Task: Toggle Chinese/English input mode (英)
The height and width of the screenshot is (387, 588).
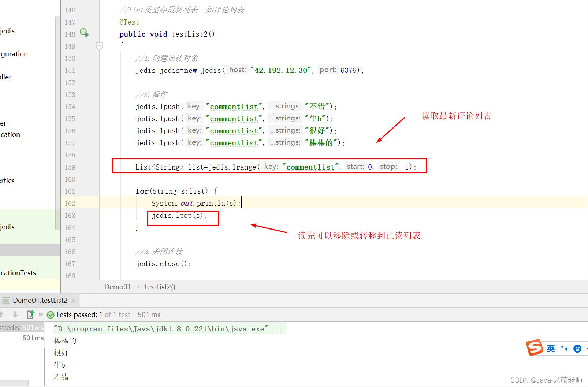Action: click(551, 349)
